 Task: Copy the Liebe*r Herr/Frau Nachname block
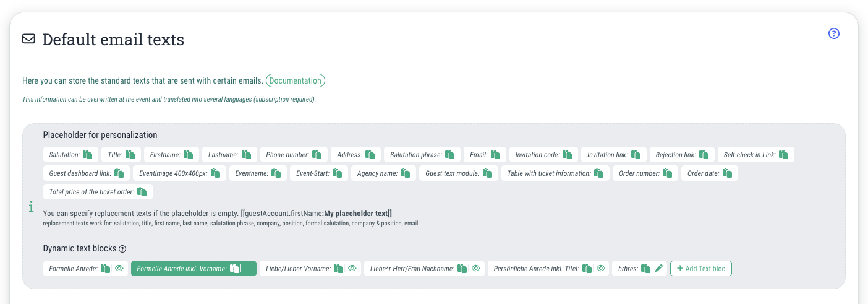[x=462, y=269]
